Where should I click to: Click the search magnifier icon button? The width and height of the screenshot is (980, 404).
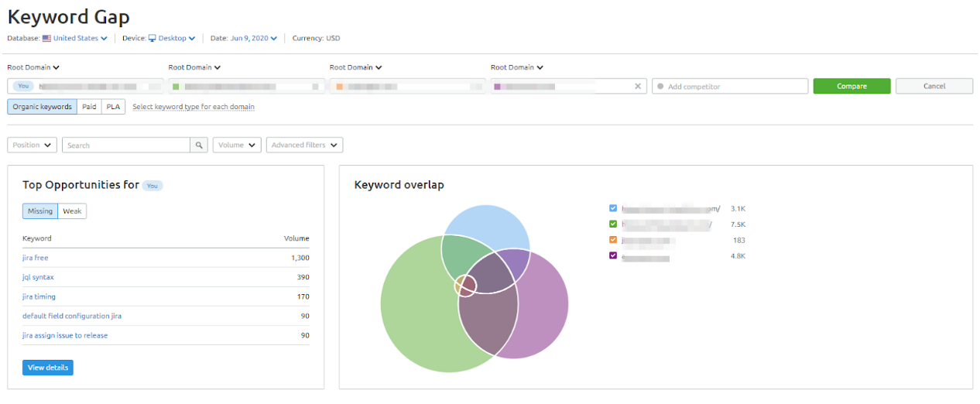coord(200,145)
